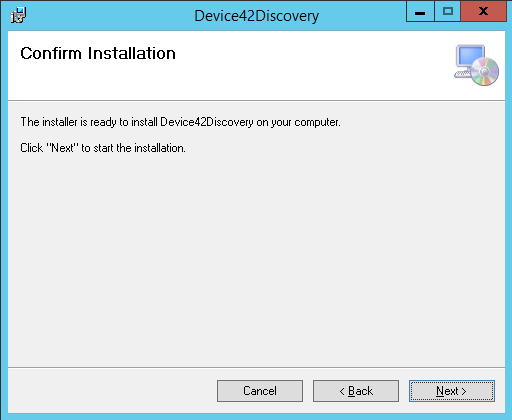Click the word Device42Discovery in body text
Image resolution: width=512 pixels, height=420 pixels.
click(207, 122)
